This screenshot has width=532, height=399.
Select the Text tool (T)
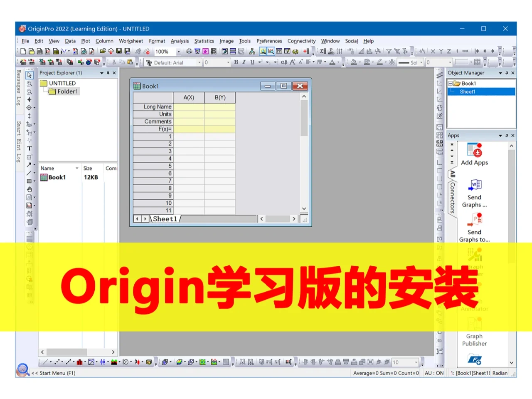29,149
